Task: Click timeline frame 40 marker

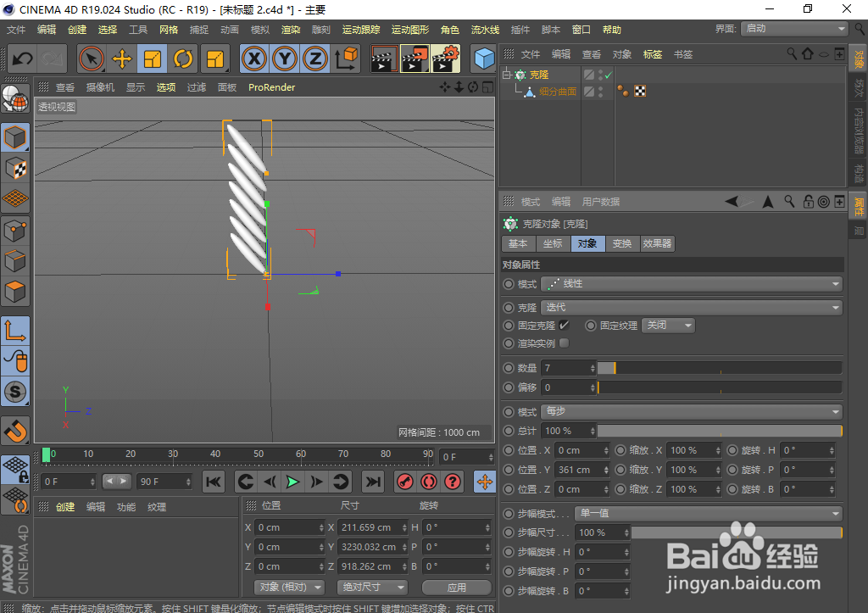Action: 215,454
